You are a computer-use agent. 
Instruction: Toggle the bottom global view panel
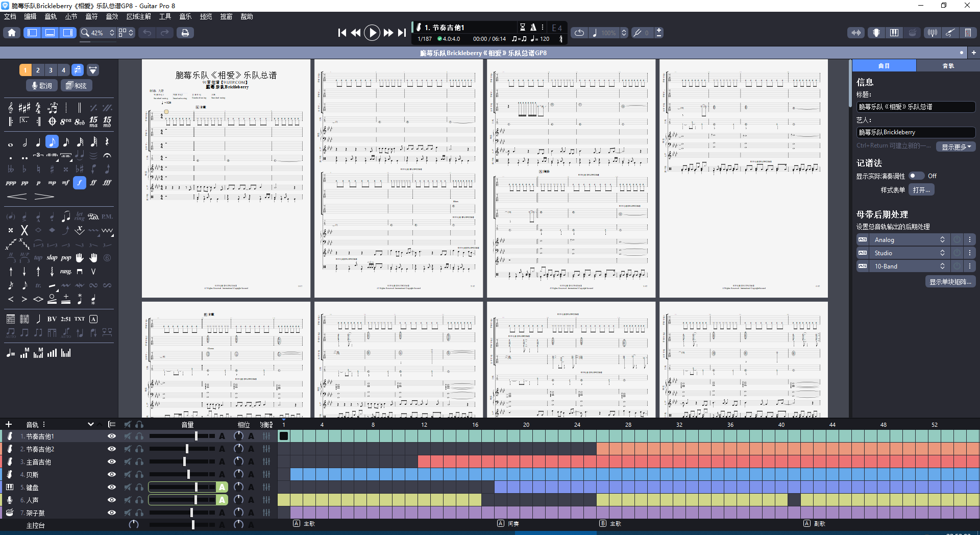click(x=50, y=33)
